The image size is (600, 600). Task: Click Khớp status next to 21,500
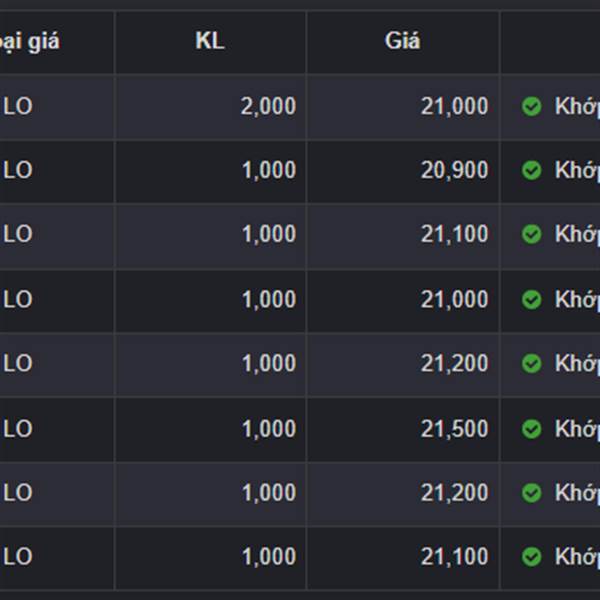(x=577, y=429)
